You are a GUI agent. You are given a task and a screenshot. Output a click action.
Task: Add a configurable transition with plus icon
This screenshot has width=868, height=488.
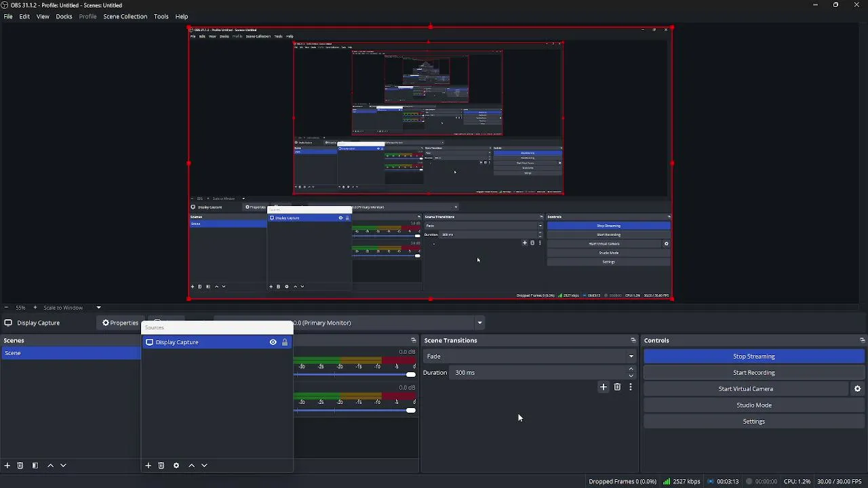pos(604,387)
